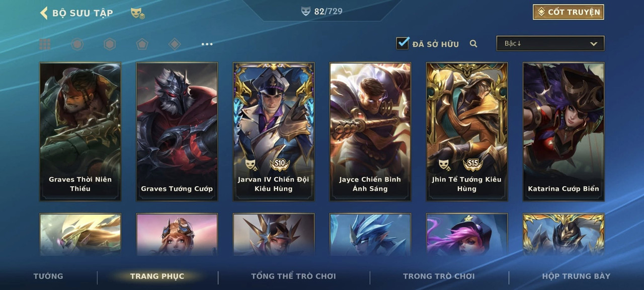
Task: Select the diamond rarity filter icon
Action: pyautogui.click(x=175, y=44)
